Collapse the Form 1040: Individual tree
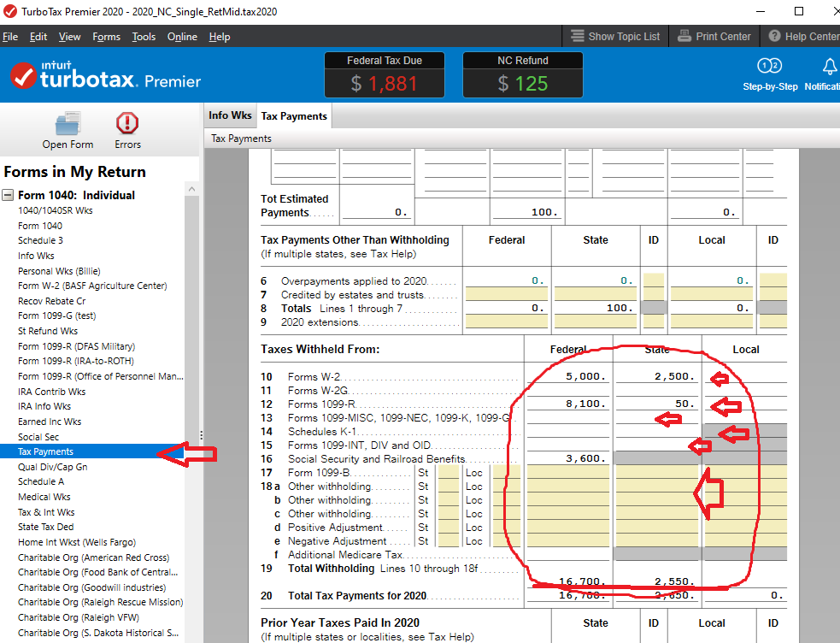 coord(8,195)
